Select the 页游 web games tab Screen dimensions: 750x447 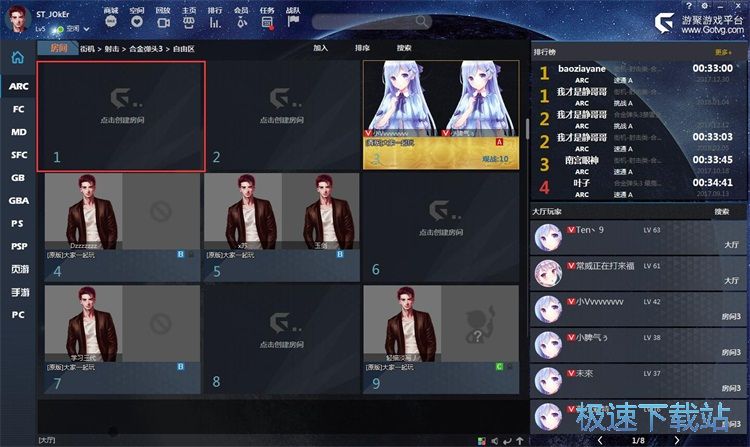(x=18, y=269)
